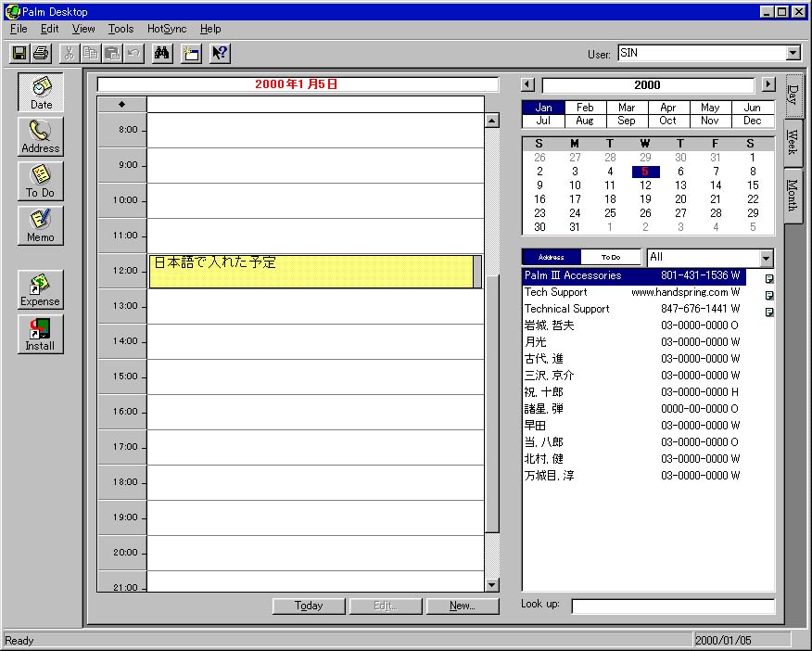The height and width of the screenshot is (651, 812).
Task: Open the Install tool in sidebar
Action: [41, 334]
